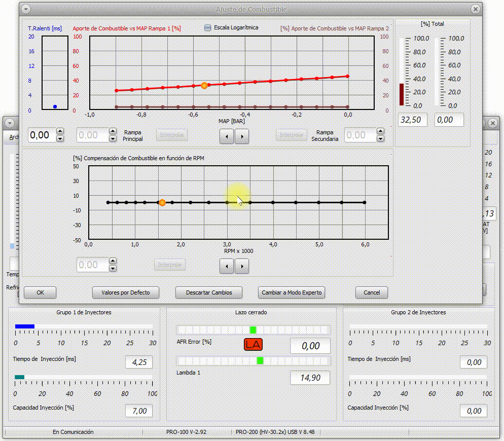Confirm with the OK button
The width and height of the screenshot is (504, 441).
coord(40,292)
